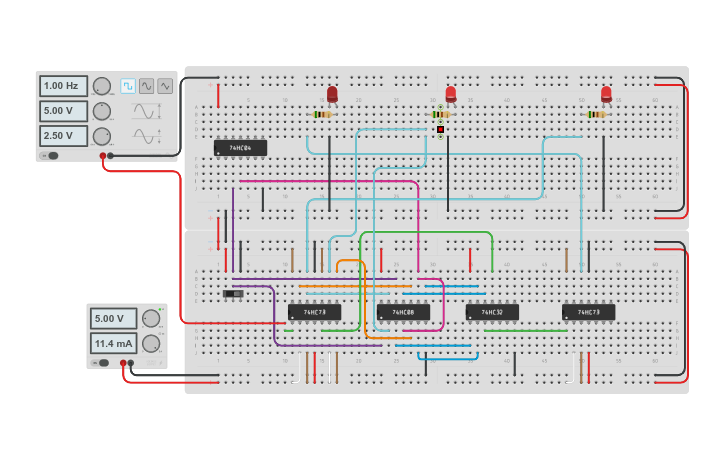Click the right-hand 74HC73 flip-flop chip
Screen dimensions: 725x453
(x=588, y=312)
